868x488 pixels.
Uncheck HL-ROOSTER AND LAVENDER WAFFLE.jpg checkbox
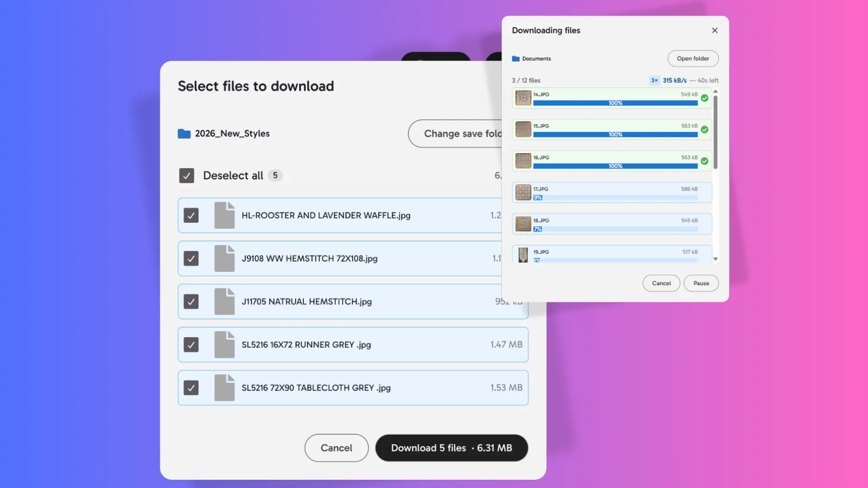191,216
